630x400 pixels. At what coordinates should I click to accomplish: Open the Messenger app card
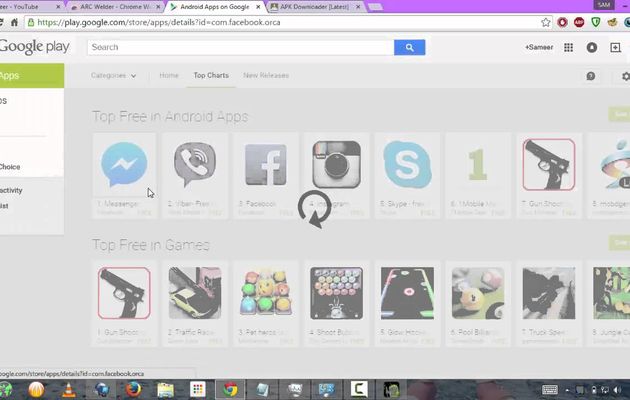pyautogui.click(x=124, y=176)
